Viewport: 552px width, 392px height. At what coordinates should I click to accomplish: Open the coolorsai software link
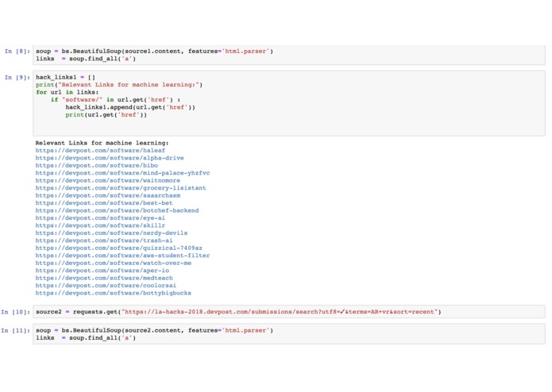coord(106,286)
